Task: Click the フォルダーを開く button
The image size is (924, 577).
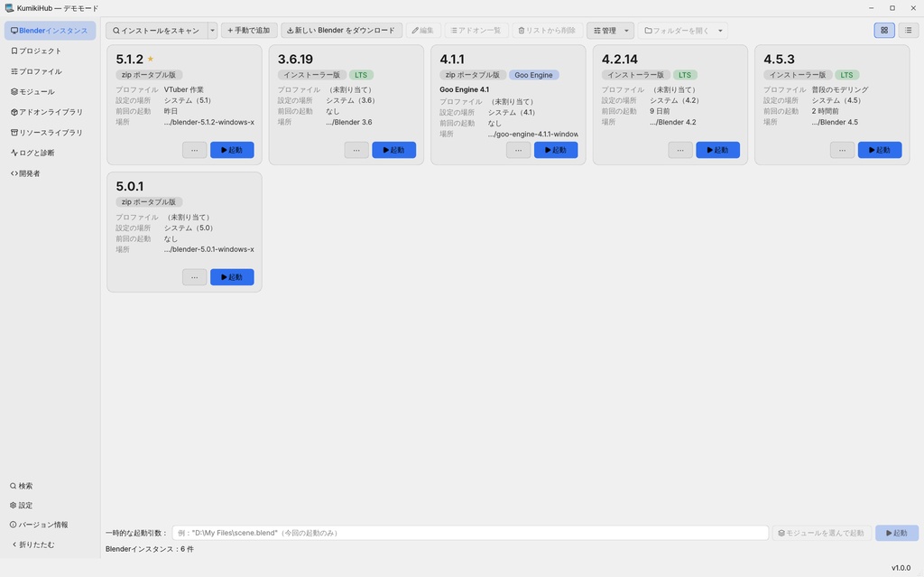Action: (676, 31)
